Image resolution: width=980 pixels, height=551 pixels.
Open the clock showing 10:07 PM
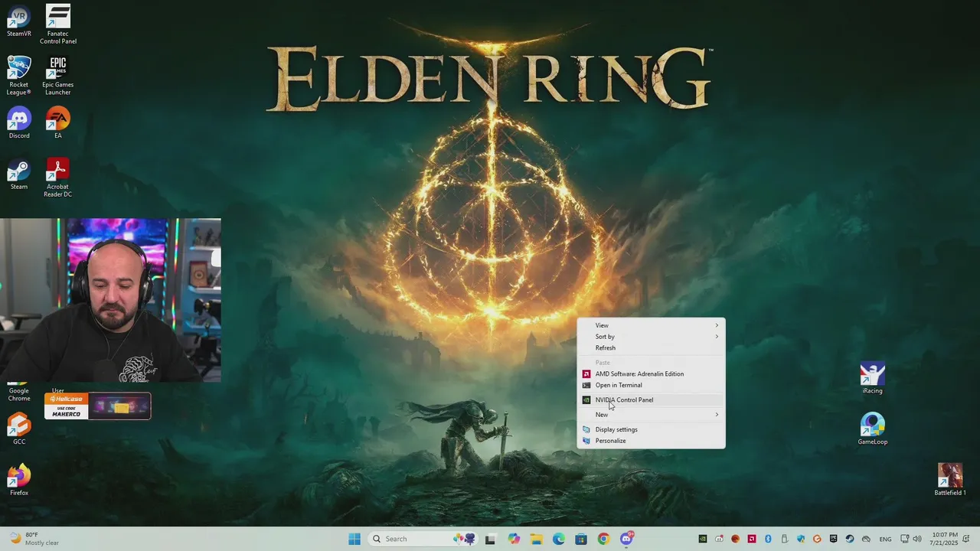click(945, 539)
